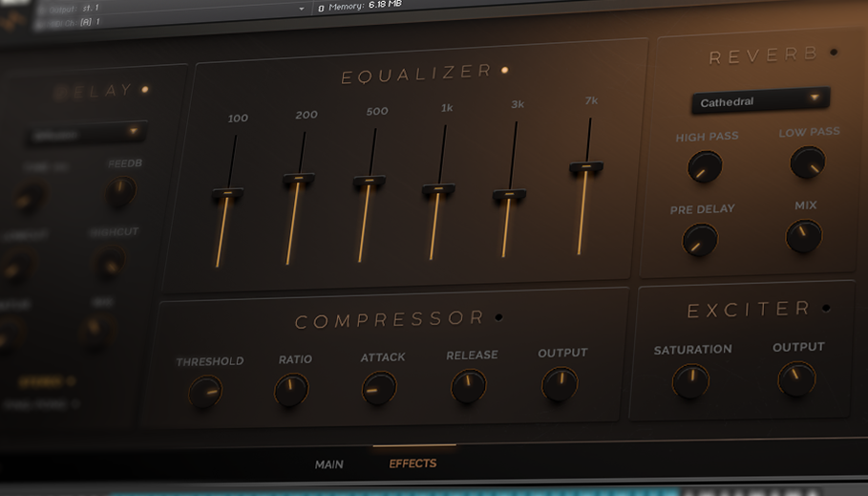Toggle the Equalizer power indicator
The height and width of the screenshot is (496, 868).
tap(505, 70)
